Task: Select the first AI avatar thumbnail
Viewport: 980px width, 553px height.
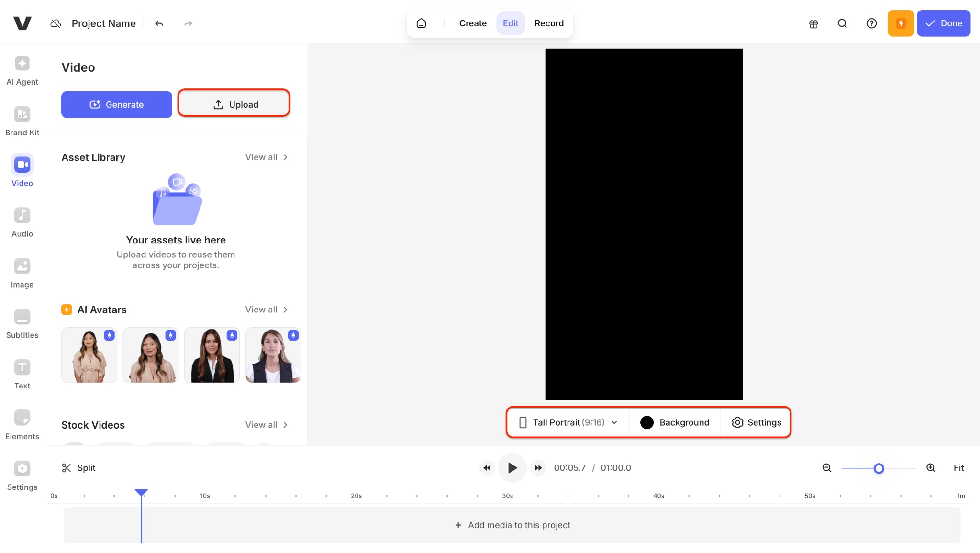Action: click(x=89, y=355)
